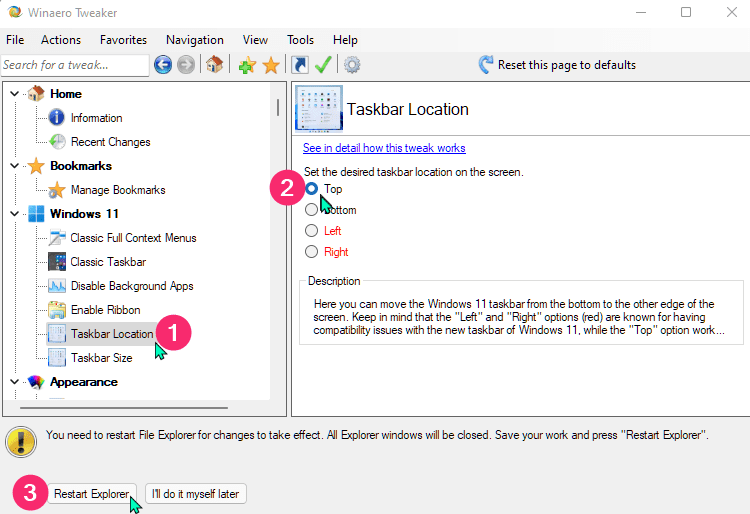Select Classic Full Context Menus item

tap(133, 238)
